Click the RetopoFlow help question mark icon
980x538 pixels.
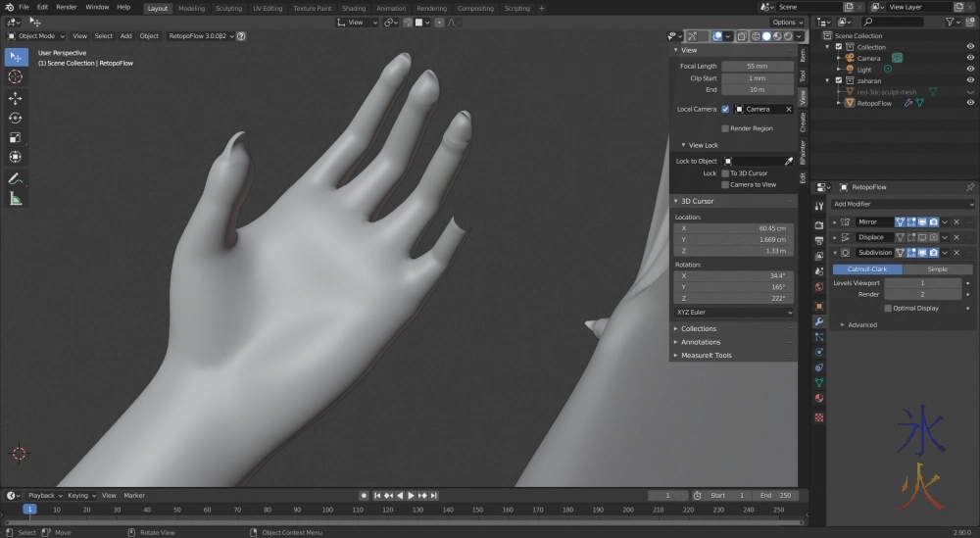tap(241, 36)
